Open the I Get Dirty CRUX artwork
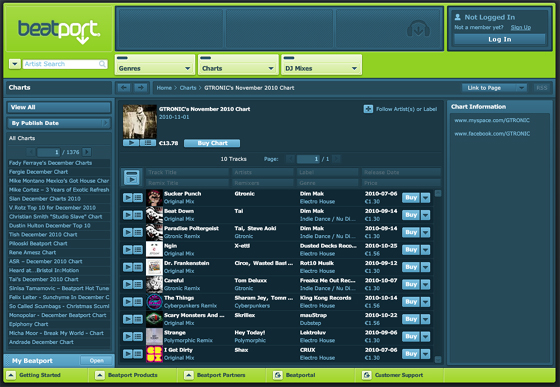 (x=154, y=354)
